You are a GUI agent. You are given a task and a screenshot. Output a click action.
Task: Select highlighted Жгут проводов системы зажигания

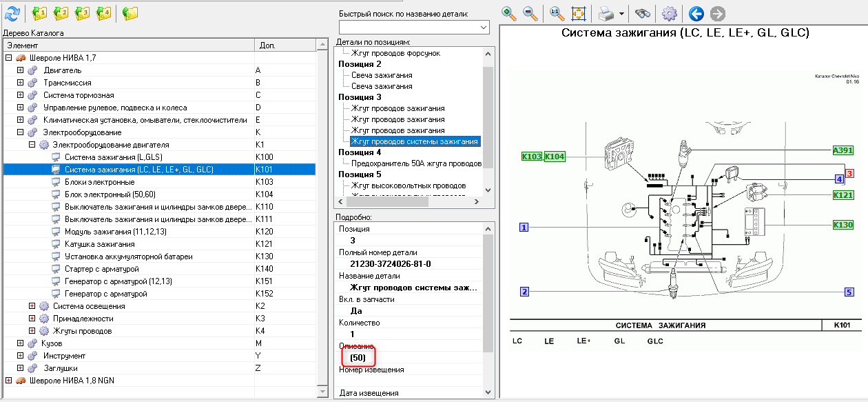tap(414, 141)
